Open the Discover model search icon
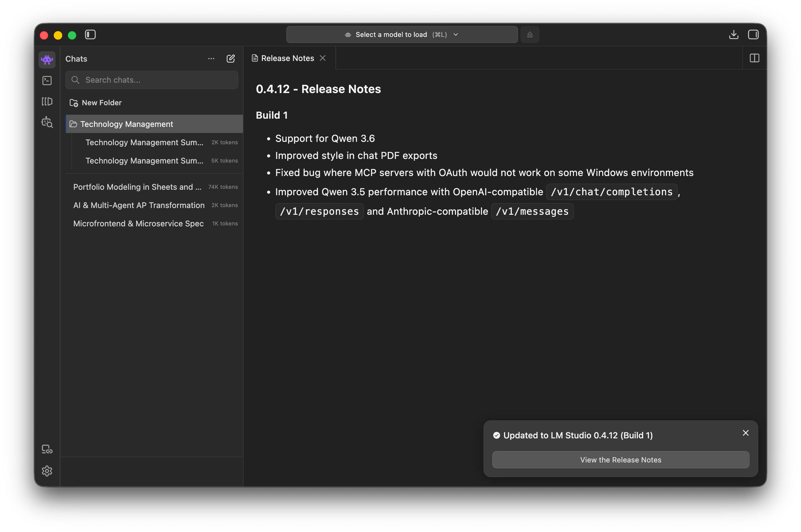801x532 pixels. pos(47,122)
